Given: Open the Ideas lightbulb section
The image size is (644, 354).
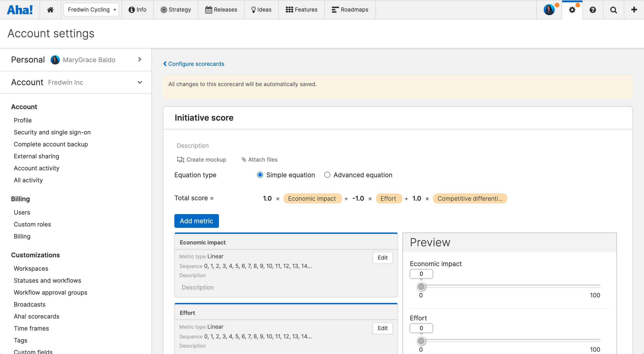Looking at the screenshot, I should pos(261,9).
